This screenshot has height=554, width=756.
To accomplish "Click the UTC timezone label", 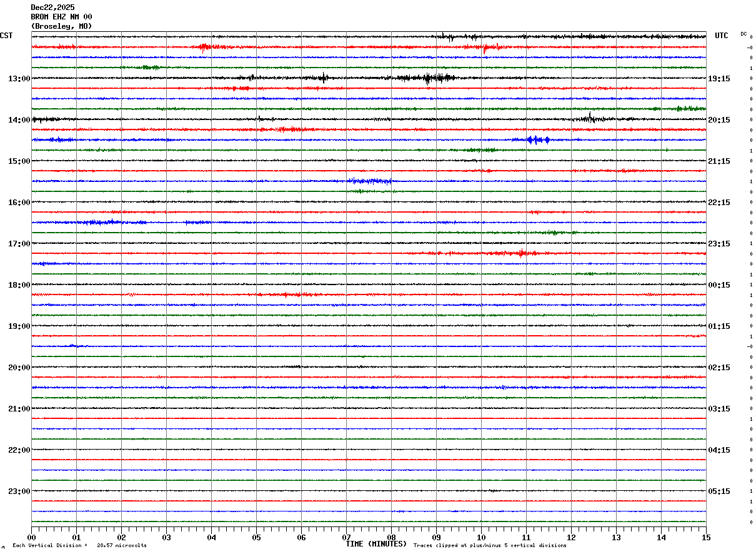I will click(x=722, y=36).
